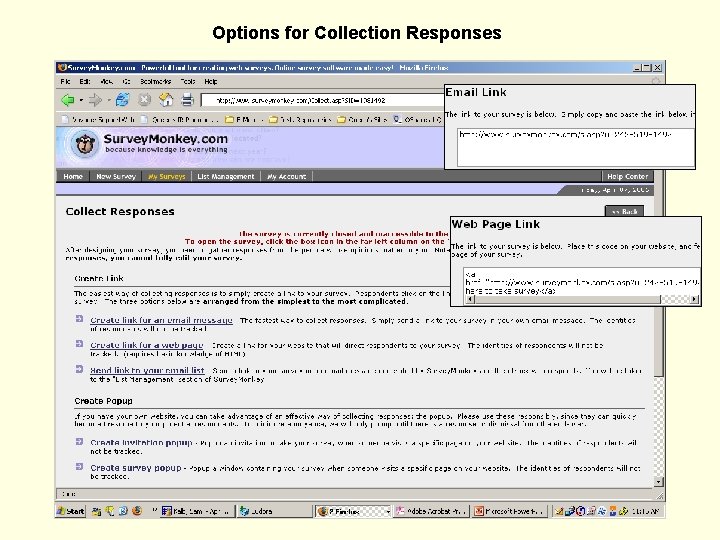720x540 pixels.
Task: Open fifth bookmarks toolbar folder
Action: tap(362, 119)
